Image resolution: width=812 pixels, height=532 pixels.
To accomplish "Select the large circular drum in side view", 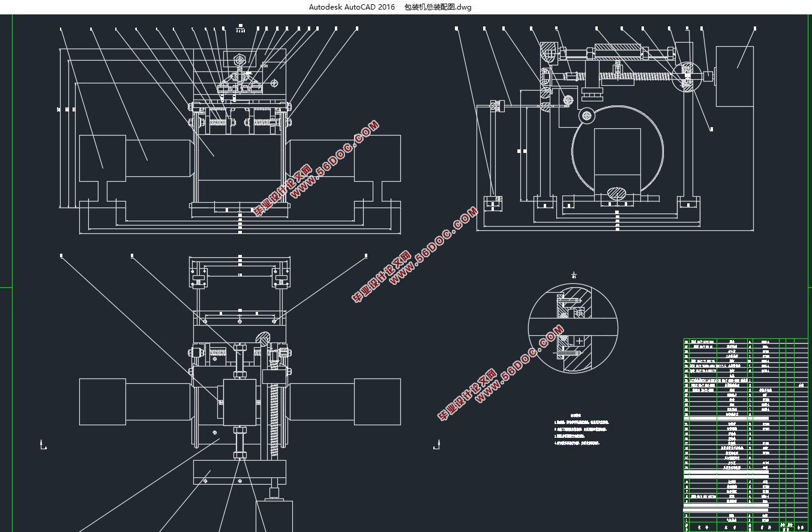I will 618,151.
